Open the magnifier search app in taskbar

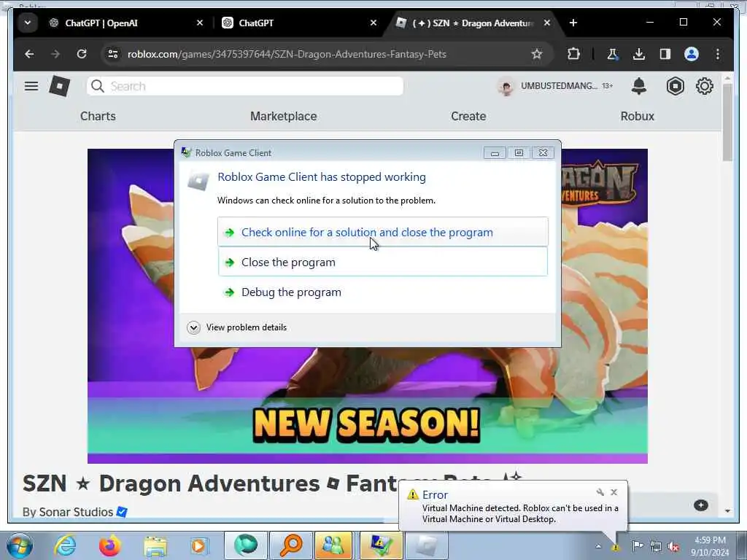pos(291,545)
